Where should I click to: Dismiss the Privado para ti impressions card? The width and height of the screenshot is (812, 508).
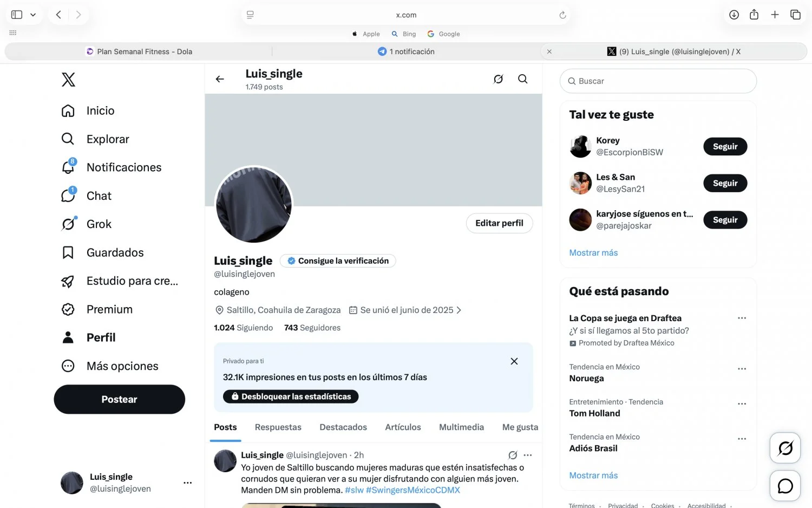point(514,361)
